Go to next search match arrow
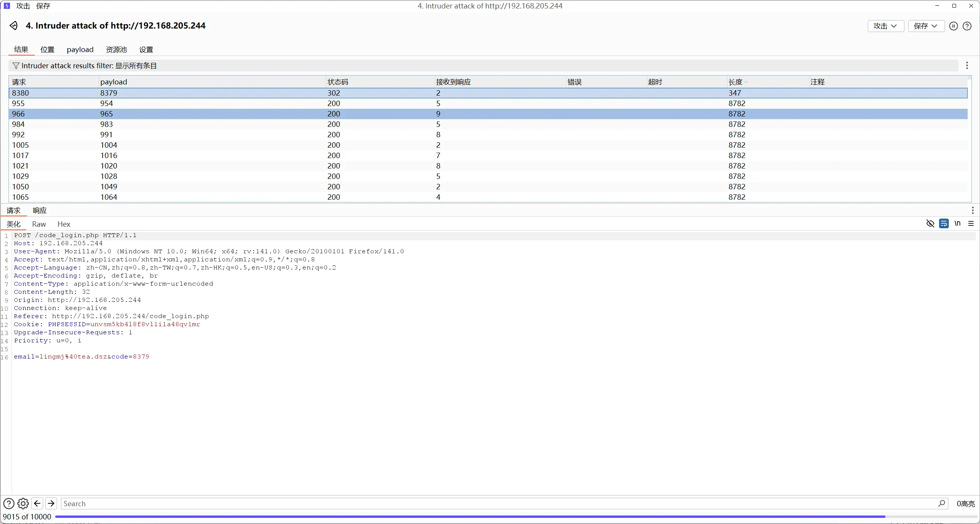Screen dimensions: 980x524 [51, 504]
